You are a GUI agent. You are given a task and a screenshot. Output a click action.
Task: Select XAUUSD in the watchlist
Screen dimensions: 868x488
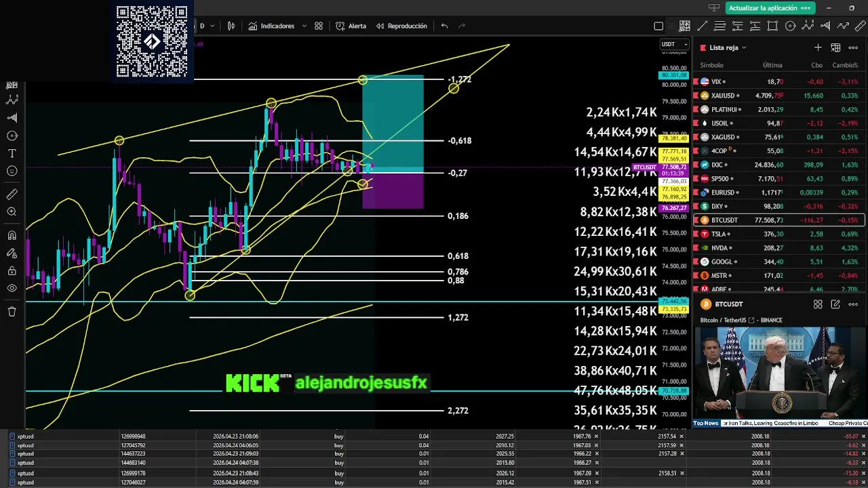click(x=778, y=96)
